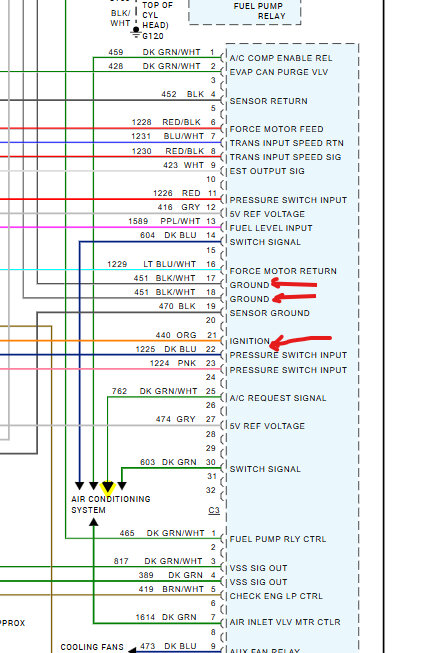Click "VSS SIG OUT" on wire 389
This screenshot has height=653, width=441.
tap(258, 582)
